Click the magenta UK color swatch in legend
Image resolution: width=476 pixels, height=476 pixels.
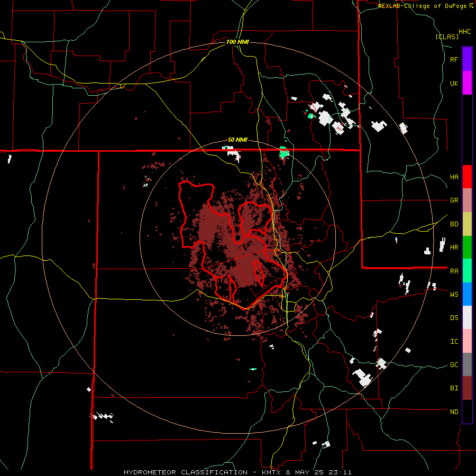467,83
